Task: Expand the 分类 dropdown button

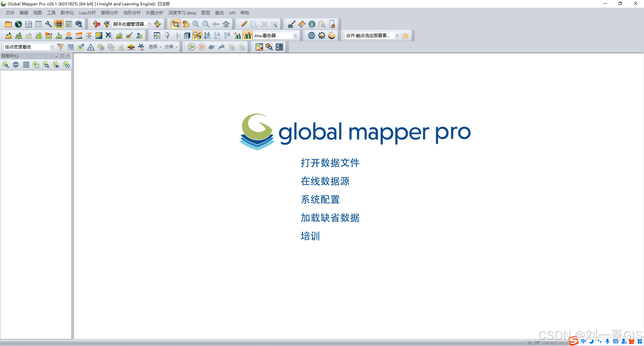Action: (x=171, y=47)
